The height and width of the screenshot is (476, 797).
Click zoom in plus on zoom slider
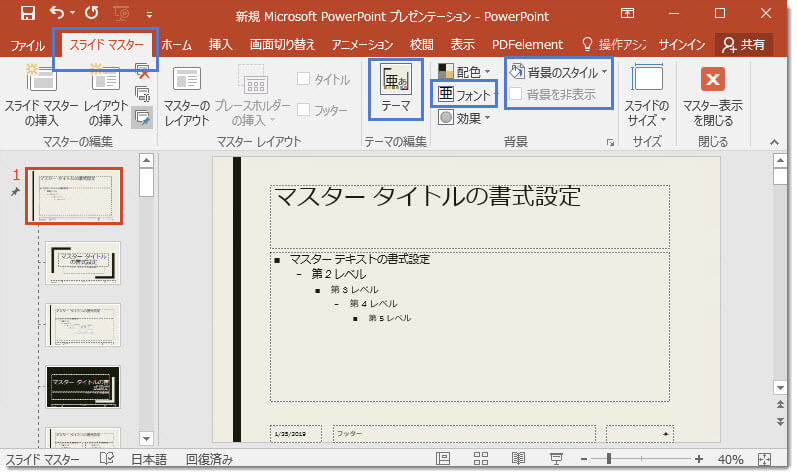click(701, 459)
